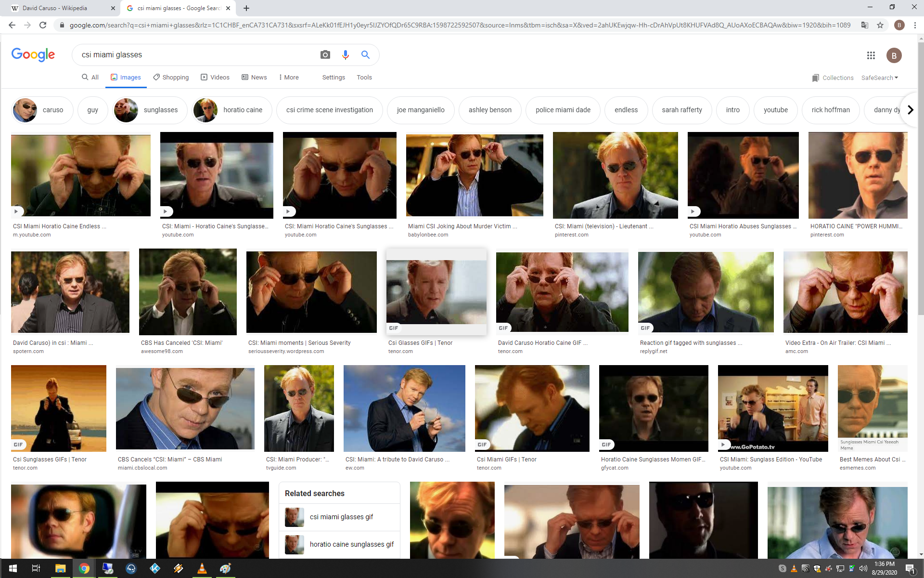924x578 pixels.
Task: Select the rick hoffman chip
Action: [831, 110]
